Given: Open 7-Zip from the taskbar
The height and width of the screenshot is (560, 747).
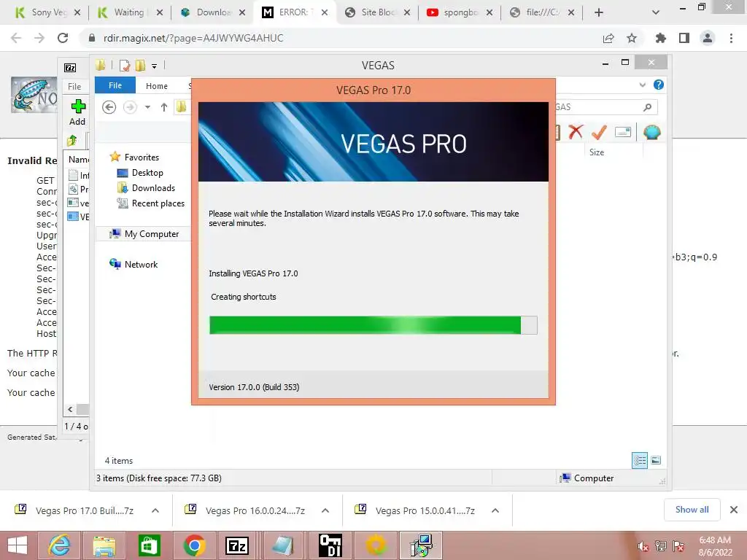Looking at the screenshot, I should pos(237,545).
